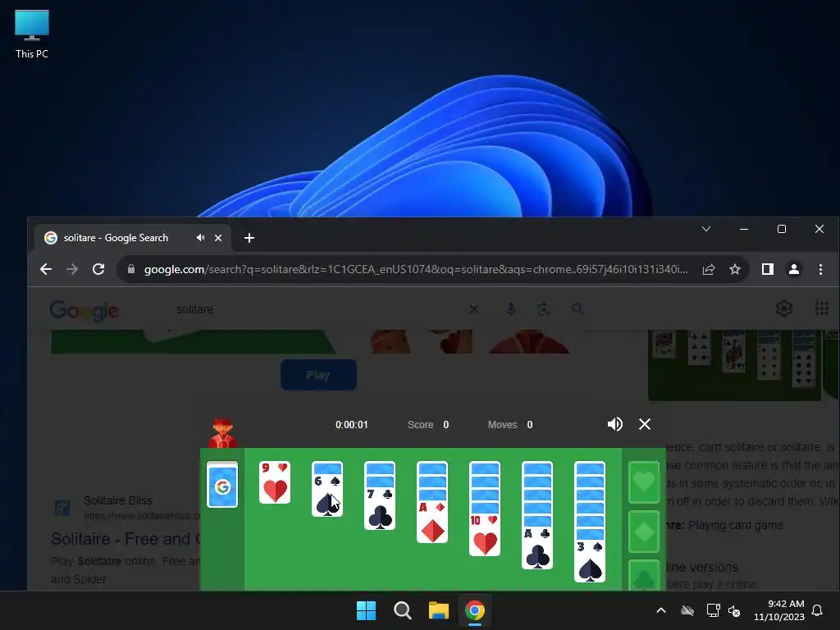Screen dimensions: 840x630
Task: Open File Explorer from taskbar
Action: pos(438,610)
